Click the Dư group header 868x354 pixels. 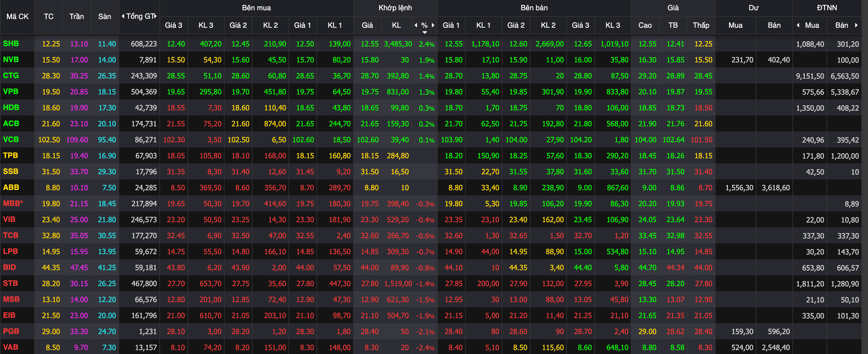click(x=754, y=8)
